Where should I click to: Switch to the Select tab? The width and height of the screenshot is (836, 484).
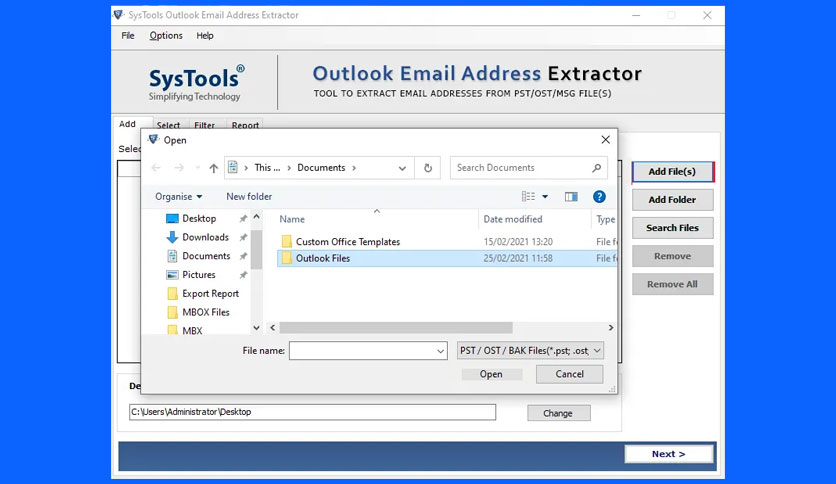[168, 125]
